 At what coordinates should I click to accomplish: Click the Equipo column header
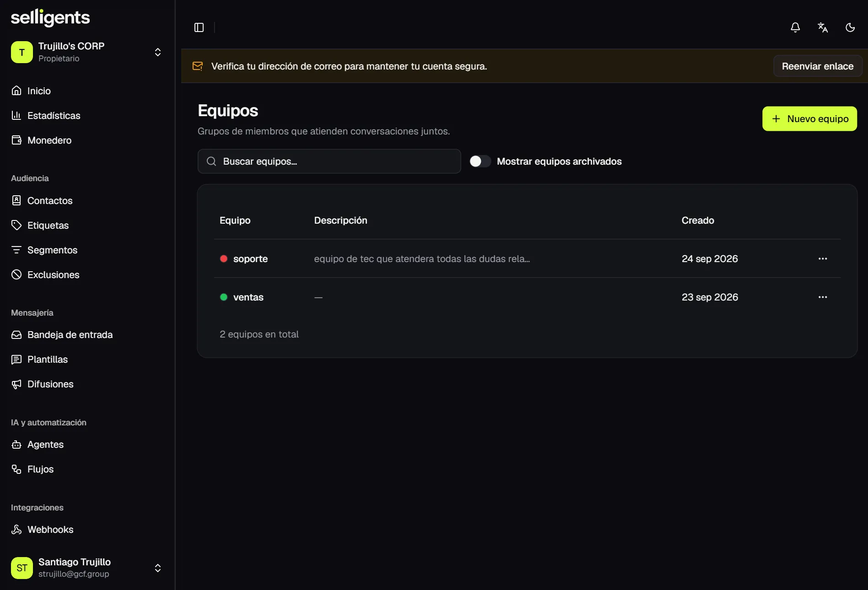(235, 220)
